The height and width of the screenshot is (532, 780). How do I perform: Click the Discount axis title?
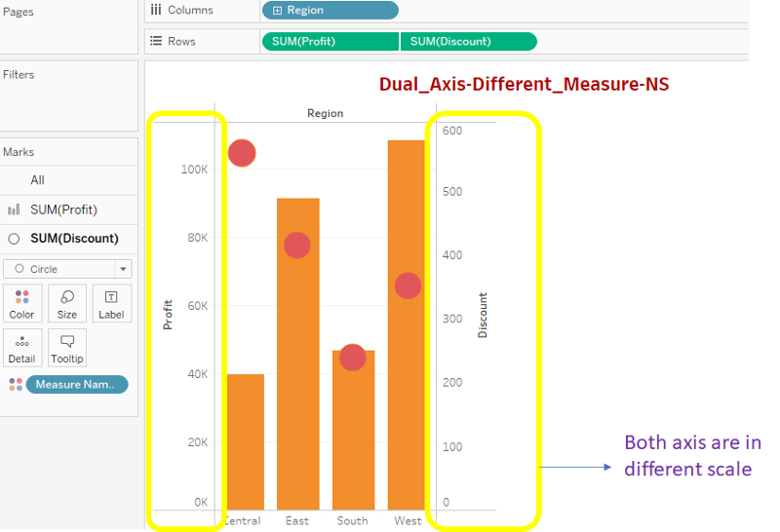483,315
